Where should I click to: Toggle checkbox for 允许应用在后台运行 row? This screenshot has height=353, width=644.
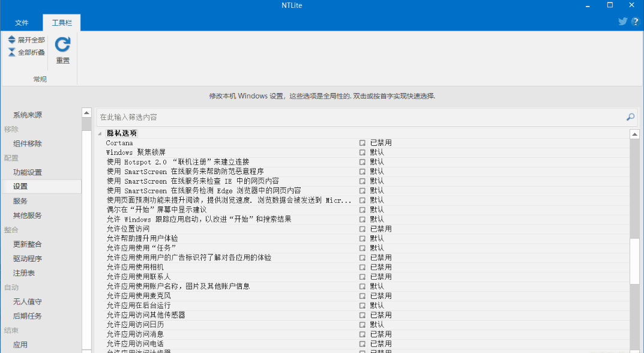(x=363, y=306)
